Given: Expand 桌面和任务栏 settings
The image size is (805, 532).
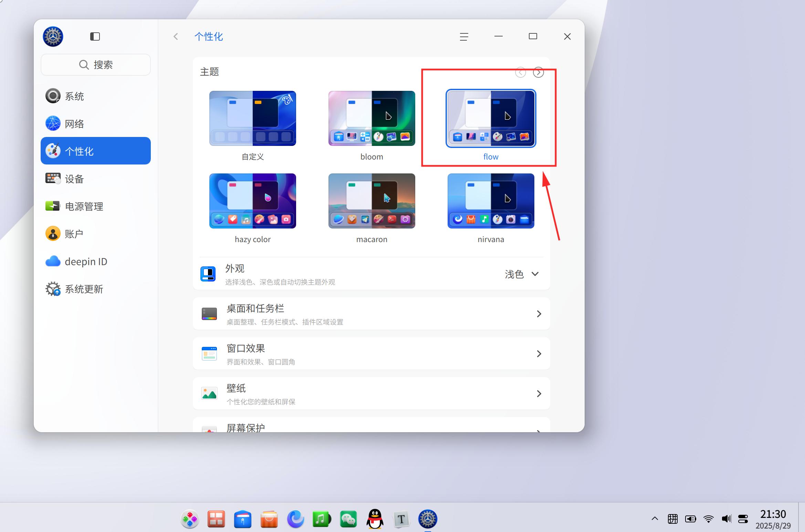Looking at the screenshot, I should coord(372,314).
